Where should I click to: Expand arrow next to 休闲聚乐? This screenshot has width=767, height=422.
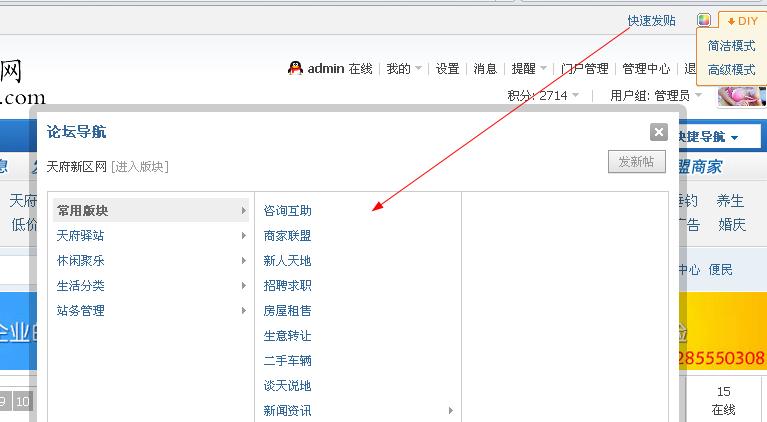pyautogui.click(x=243, y=261)
